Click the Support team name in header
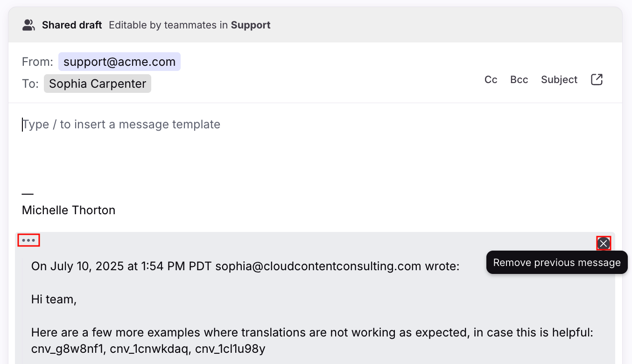Viewport: 632px width, 364px height. click(x=251, y=25)
